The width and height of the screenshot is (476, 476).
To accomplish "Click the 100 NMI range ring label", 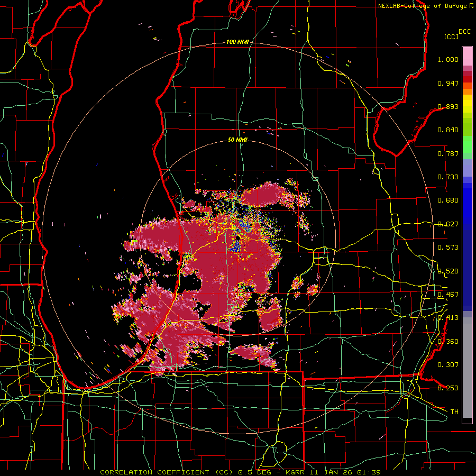I will (x=237, y=42).
